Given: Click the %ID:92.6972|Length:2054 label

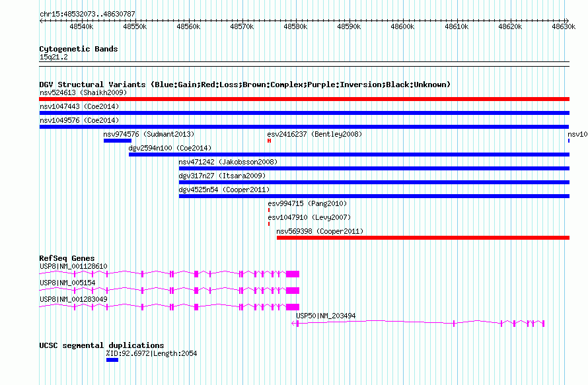Looking at the screenshot, I should pos(151,353).
